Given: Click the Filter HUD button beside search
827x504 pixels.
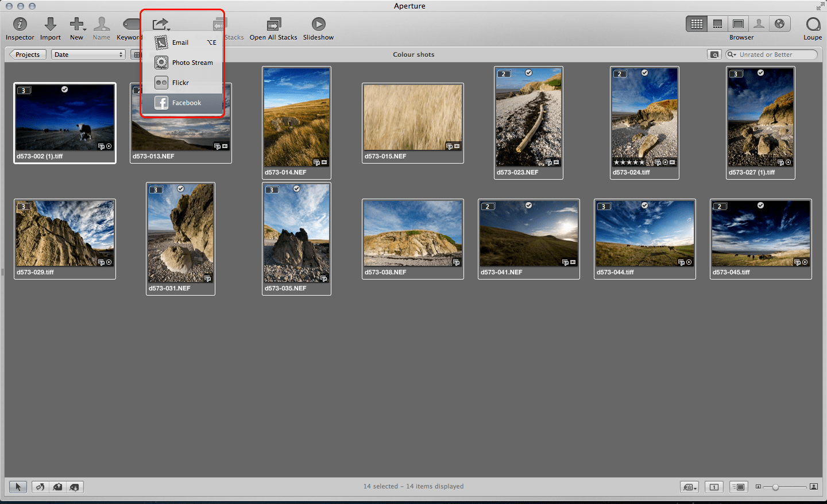Looking at the screenshot, I should click(x=714, y=55).
